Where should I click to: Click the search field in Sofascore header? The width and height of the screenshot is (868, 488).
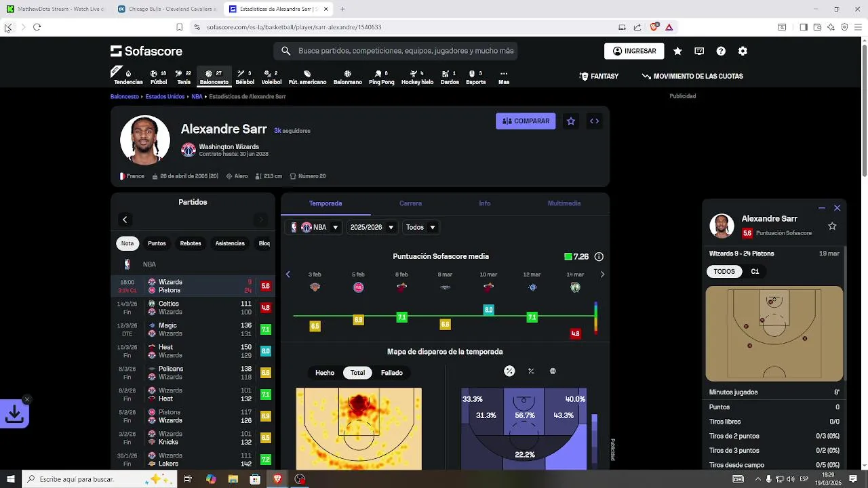coord(395,51)
